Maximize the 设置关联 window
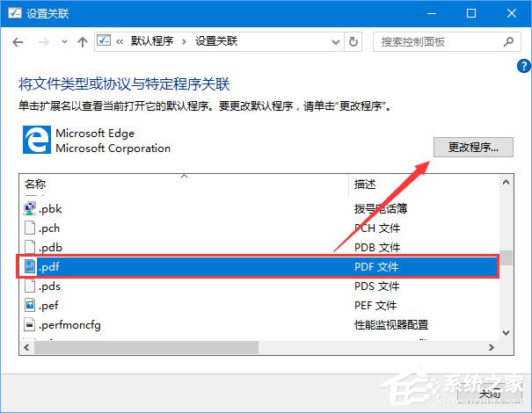 click(471, 13)
